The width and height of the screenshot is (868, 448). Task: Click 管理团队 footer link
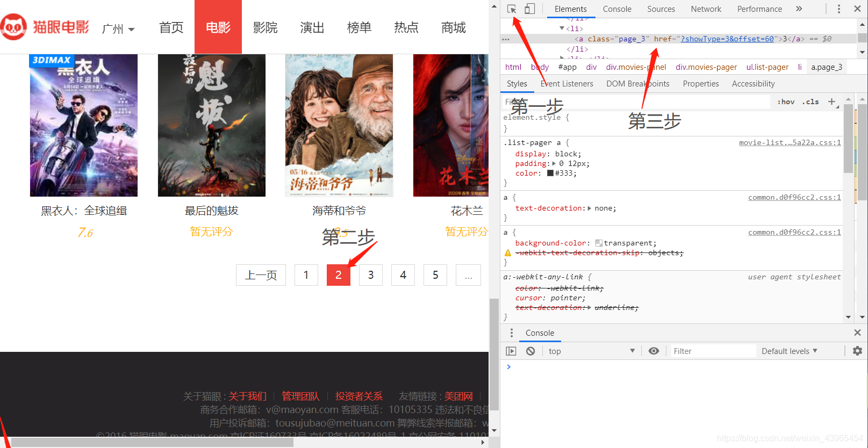tap(300, 396)
